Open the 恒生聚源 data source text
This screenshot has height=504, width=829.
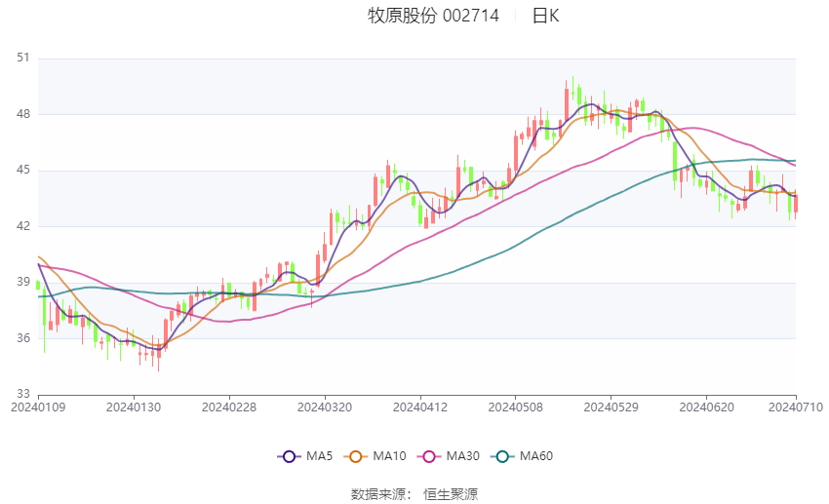(451, 494)
